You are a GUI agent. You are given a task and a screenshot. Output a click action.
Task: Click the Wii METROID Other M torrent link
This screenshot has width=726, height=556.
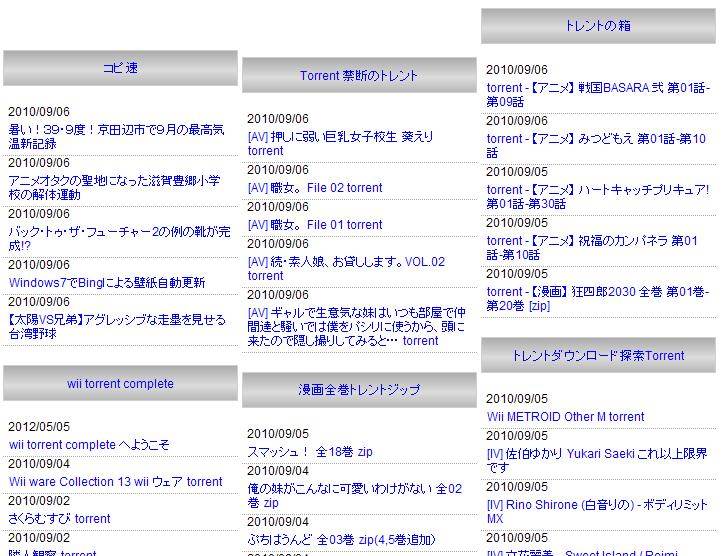[565, 417]
